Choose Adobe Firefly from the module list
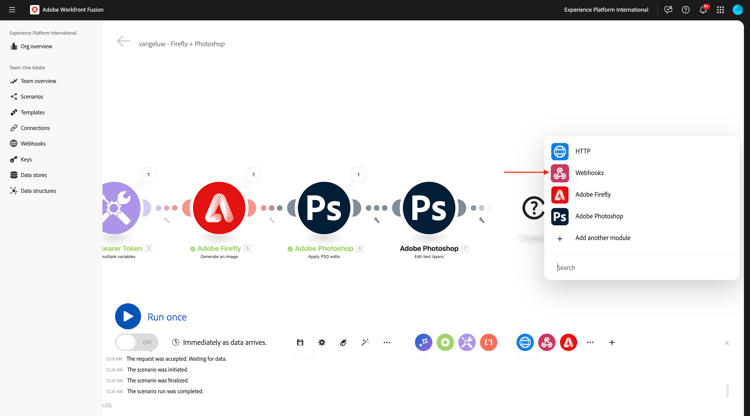Viewport: 750px width, 416px height. pos(641,195)
